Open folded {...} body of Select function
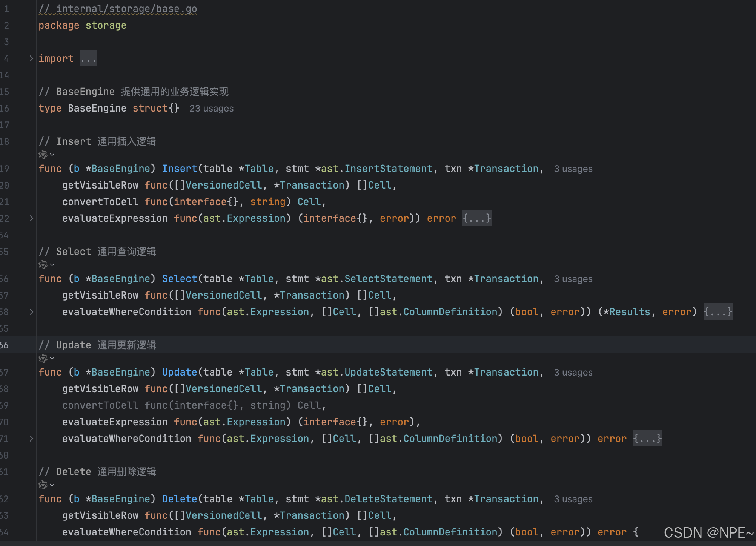 [718, 312]
